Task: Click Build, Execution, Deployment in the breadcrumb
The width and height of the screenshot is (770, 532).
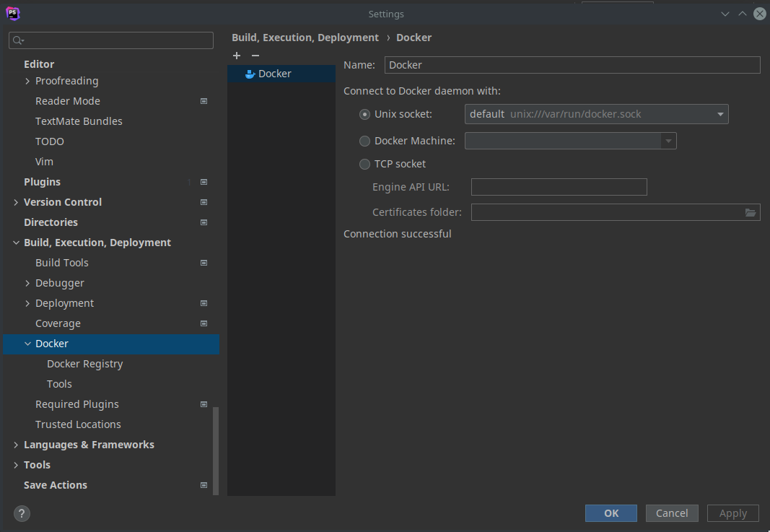Action: tap(305, 38)
